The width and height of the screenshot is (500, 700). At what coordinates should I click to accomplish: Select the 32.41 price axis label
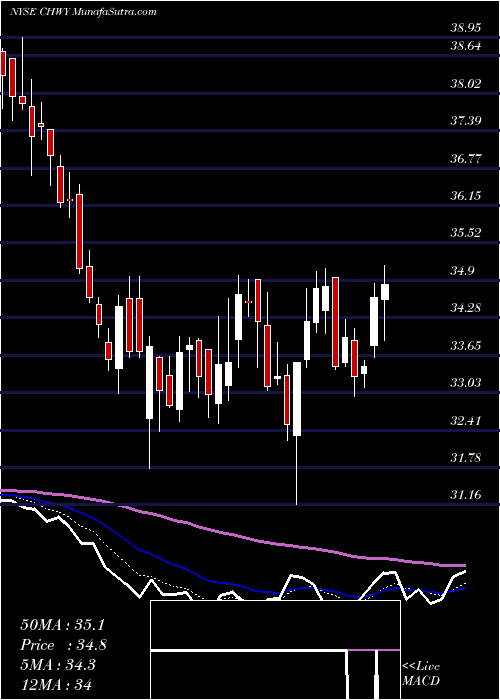[466, 421]
